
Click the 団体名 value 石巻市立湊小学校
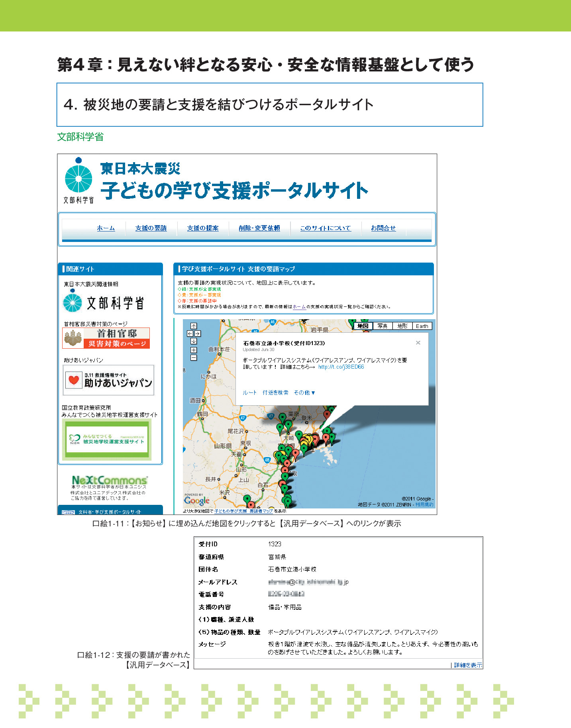(292, 569)
